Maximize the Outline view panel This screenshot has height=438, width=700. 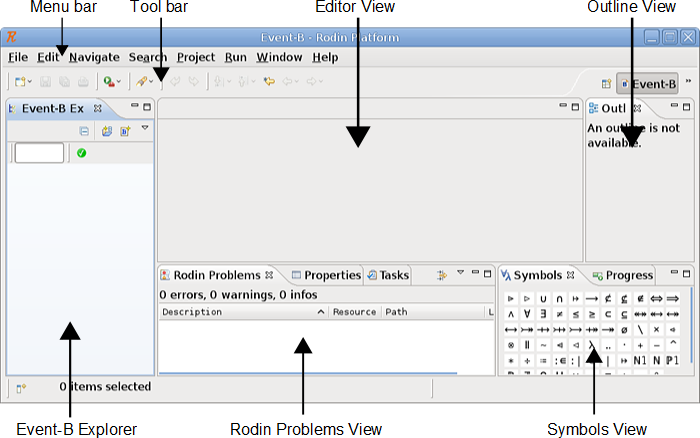point(687,107)
